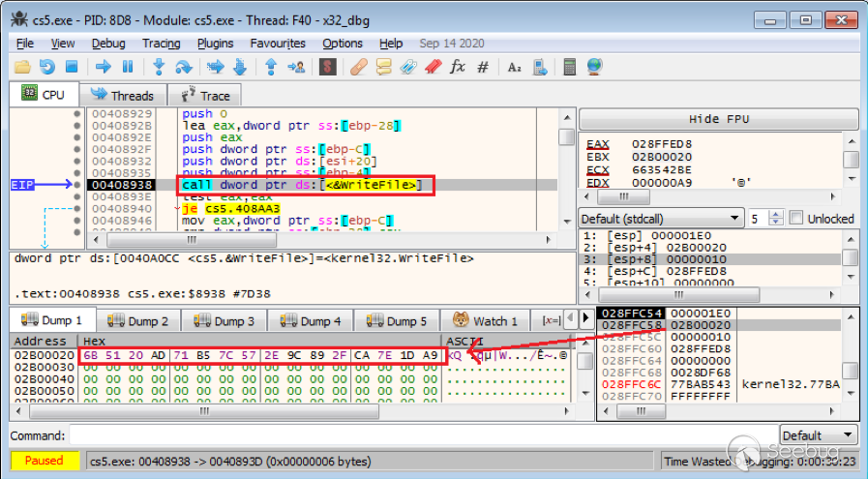
Task: Open the Scylla plugin icon
Action: (328, 67)
